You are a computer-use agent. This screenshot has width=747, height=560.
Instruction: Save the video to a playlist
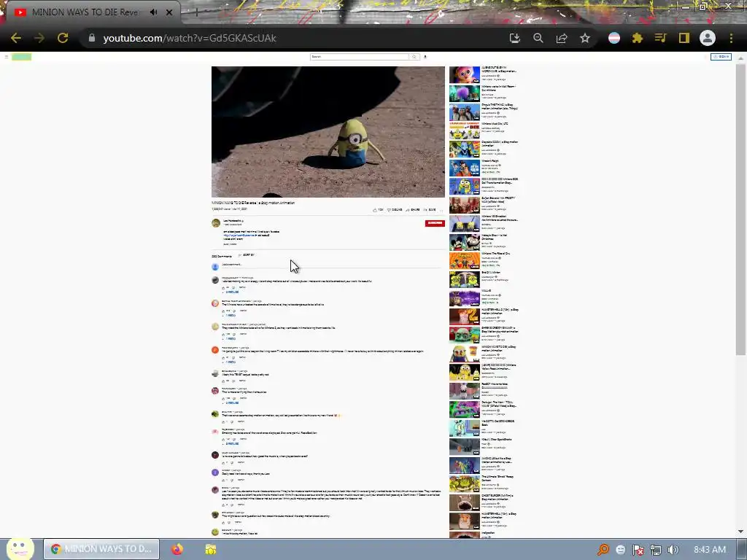pos(430,209)
